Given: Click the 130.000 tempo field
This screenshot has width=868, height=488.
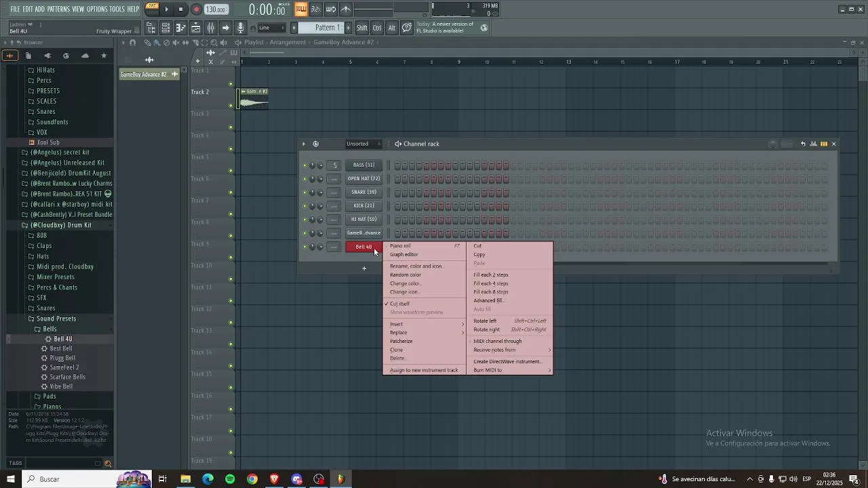Looking at the screenshot, I should point(216,9).
